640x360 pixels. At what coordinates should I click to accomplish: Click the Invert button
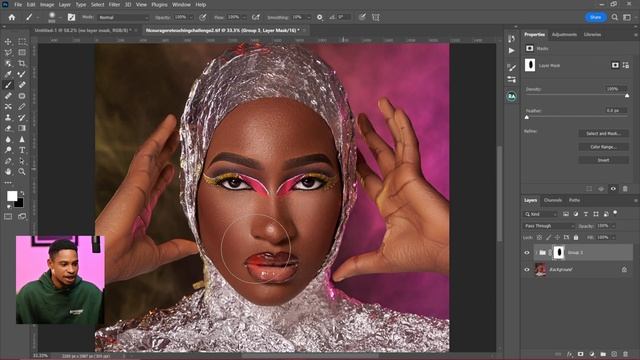click(603, 160)
